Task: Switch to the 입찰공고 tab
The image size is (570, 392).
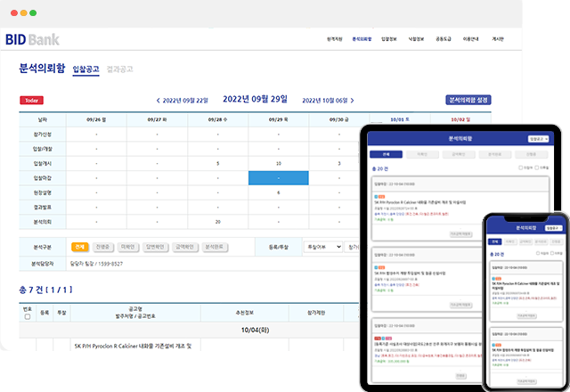Action: coord(85,69)
